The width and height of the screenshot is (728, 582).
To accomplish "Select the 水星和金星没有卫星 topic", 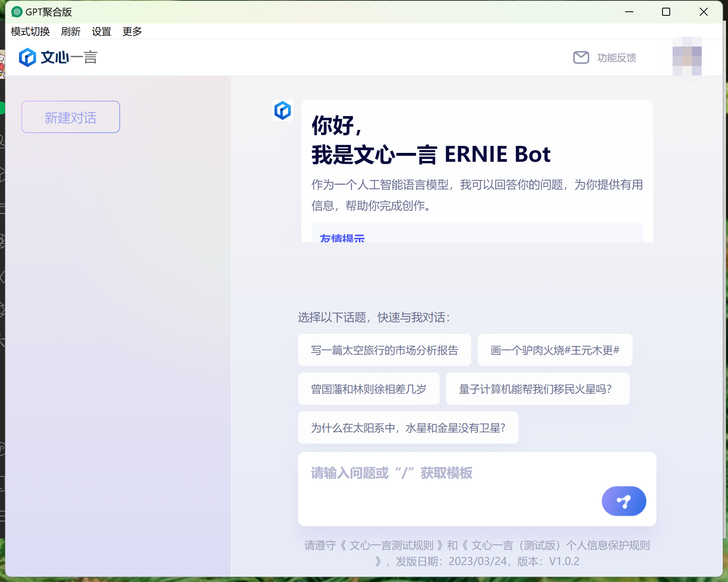I will (408, 427).
